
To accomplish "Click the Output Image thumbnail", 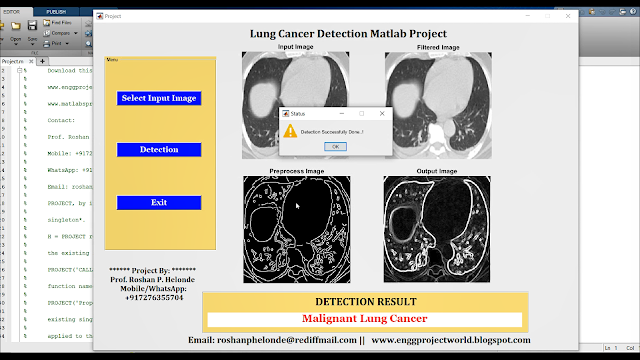I will pos(437,229).
